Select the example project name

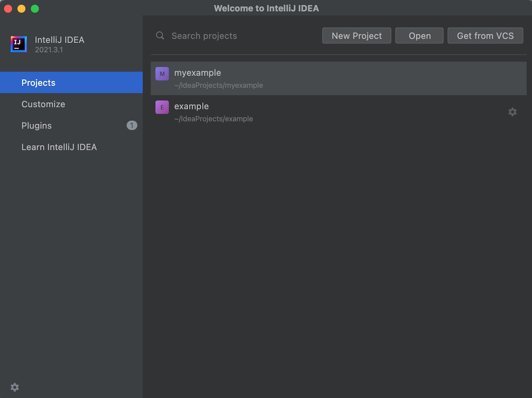pos(192,106)
